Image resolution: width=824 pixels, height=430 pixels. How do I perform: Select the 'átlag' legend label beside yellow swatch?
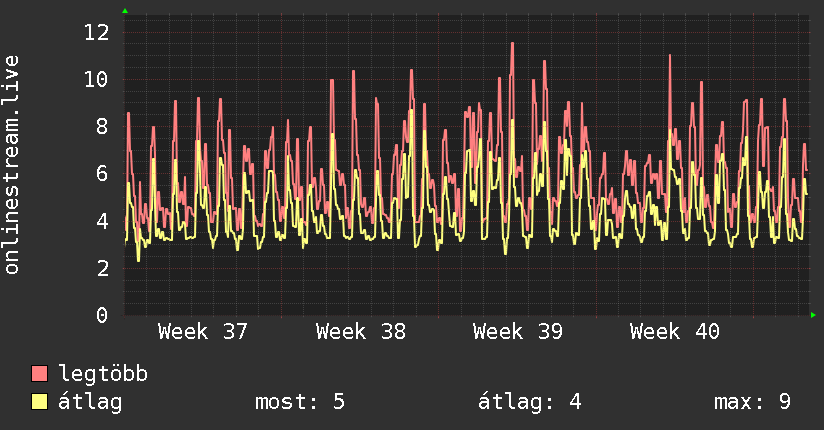tap(90, 402)
